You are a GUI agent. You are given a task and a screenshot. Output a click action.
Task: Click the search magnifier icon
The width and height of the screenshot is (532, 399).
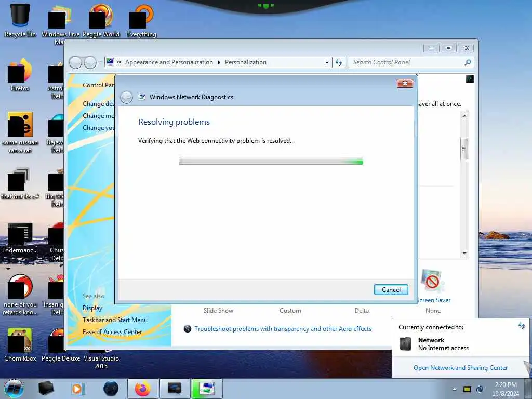point(468,62)
